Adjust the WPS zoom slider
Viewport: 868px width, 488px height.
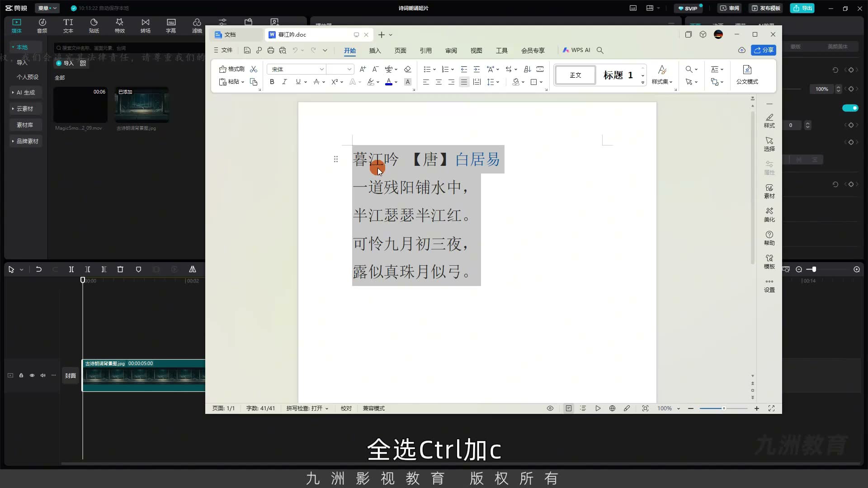pos(723,408)
